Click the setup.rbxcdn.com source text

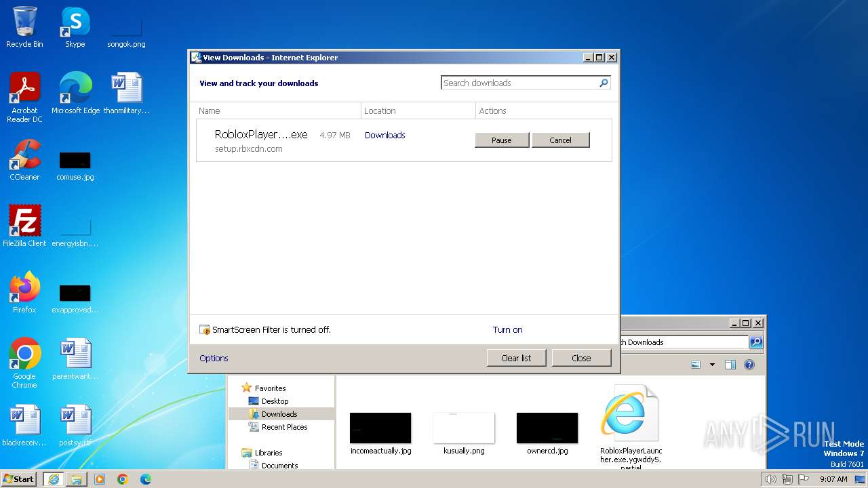click(x=248, y=149)
